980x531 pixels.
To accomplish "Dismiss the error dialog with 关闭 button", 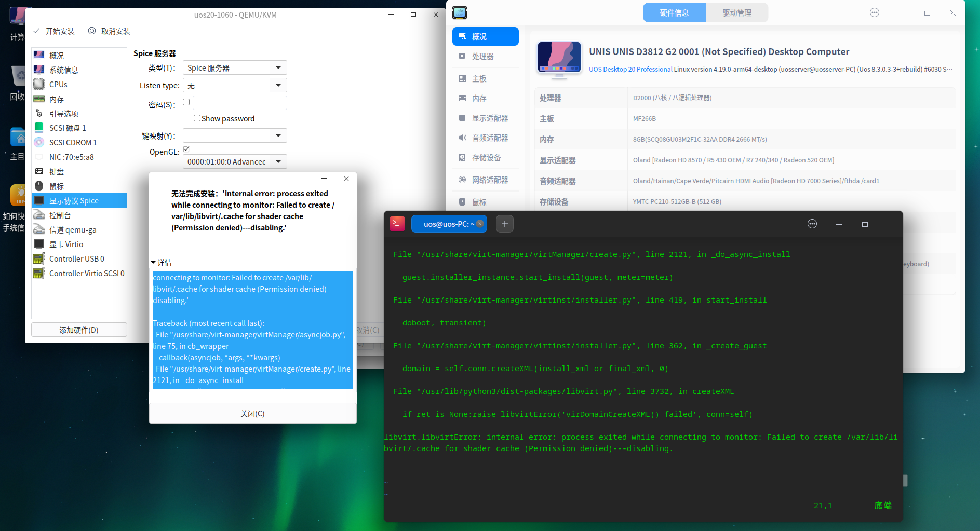I will pyautogui.click(x=252, y=413).
